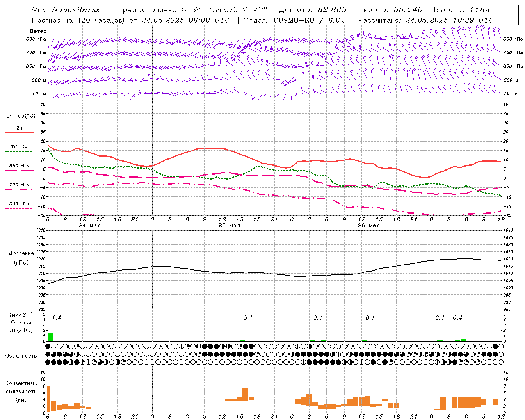Image resolution: width=525 pixels, height=420 pixels.
Task: Click 'Предоставлено ФГБУ "ЗапСиб УГМС"' provider text
Action: [x=192, y=10]
